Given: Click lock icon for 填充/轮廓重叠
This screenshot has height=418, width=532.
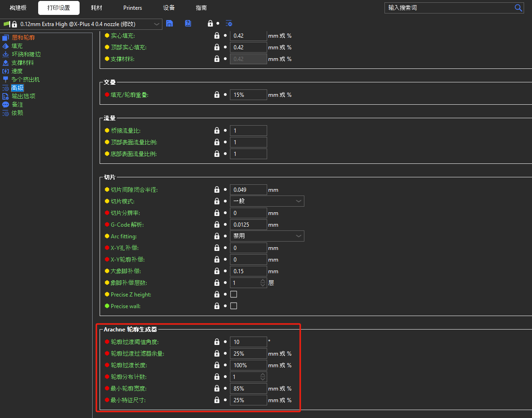Looking at the screenshot, I should [217, 94].
